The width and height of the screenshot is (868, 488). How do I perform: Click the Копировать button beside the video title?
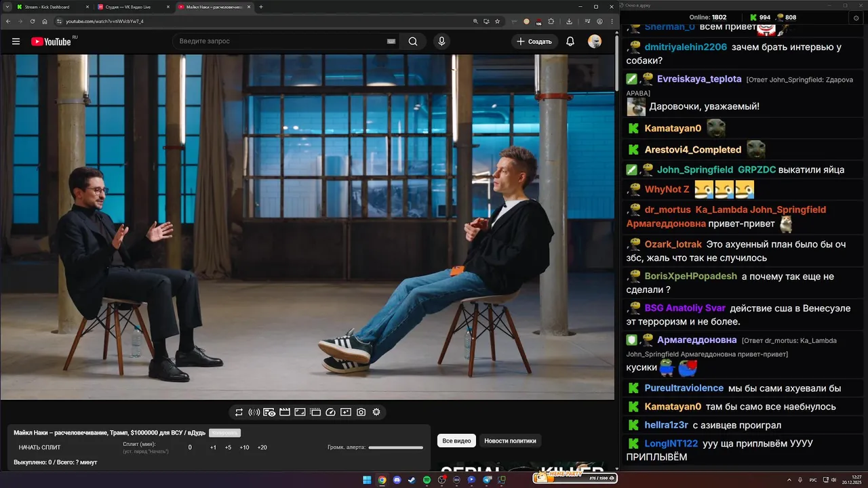pos(224,432)
